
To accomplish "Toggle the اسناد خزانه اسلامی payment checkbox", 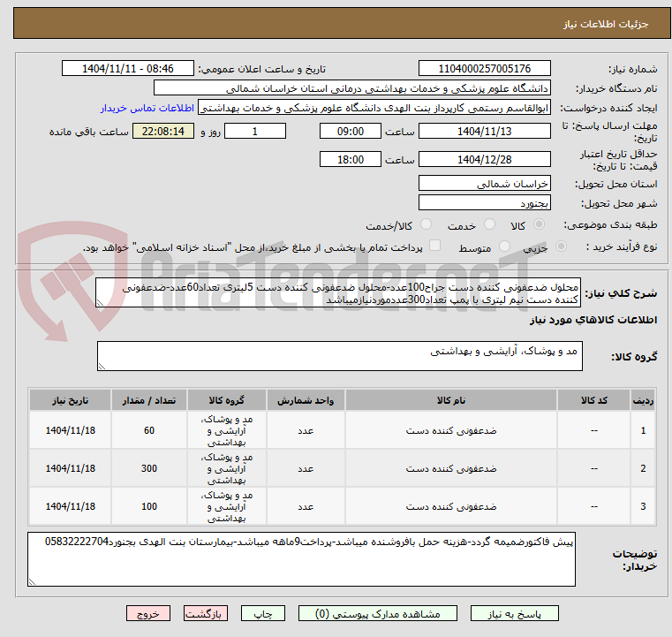I will point(434,246).
